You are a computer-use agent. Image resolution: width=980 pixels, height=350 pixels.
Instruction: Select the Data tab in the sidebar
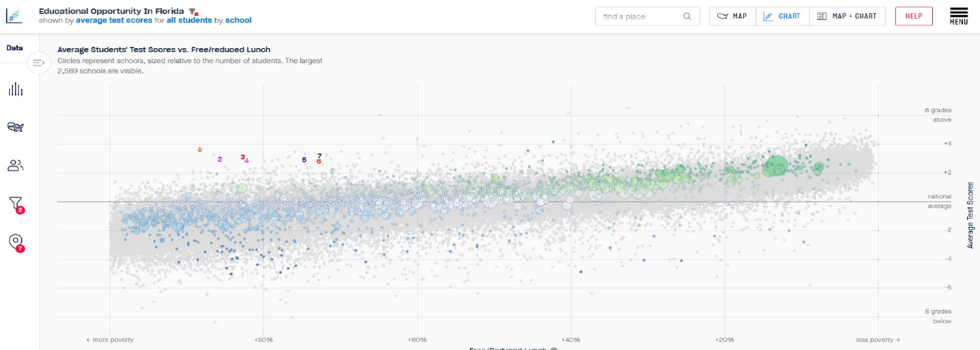click(x=14, y=48)
